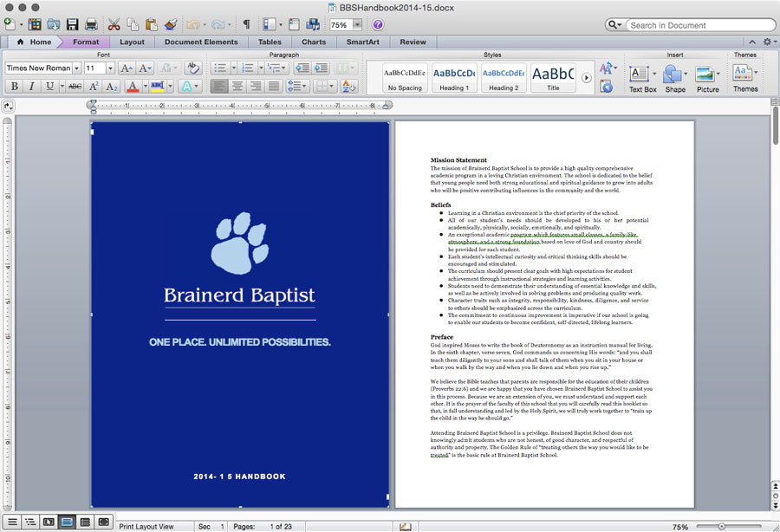Justify the text
This screenshot has width=780, height=532.
tap(273, 87)
